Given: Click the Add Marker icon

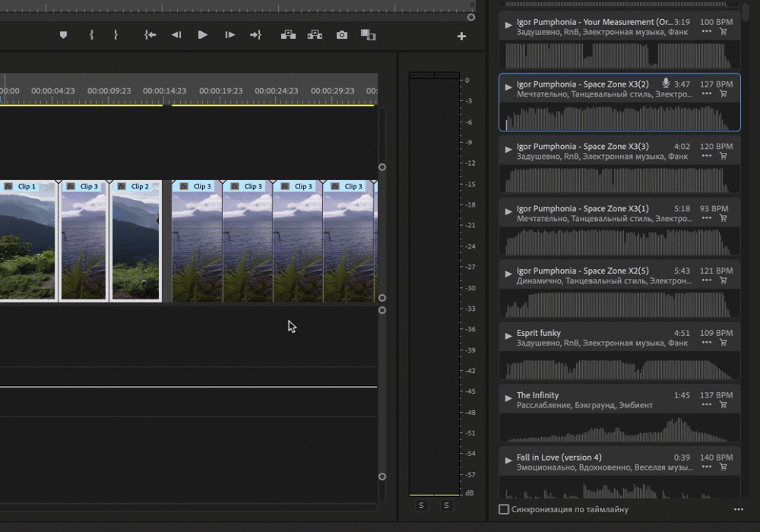Looking at the screenshot, I should pyautogui.click(x=63, y=35).
